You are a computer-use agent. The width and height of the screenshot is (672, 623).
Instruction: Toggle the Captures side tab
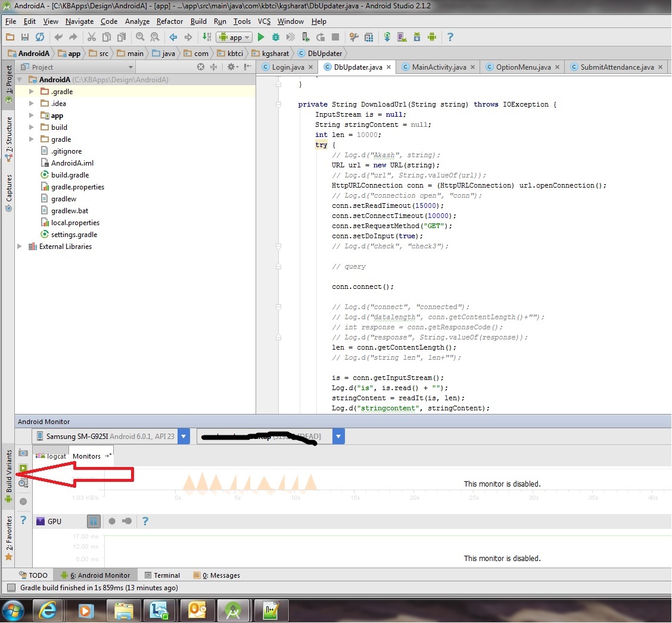tap(8, 193)
